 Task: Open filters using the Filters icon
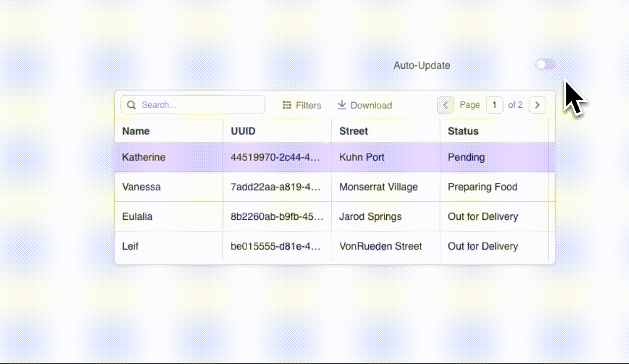(287, 105)
